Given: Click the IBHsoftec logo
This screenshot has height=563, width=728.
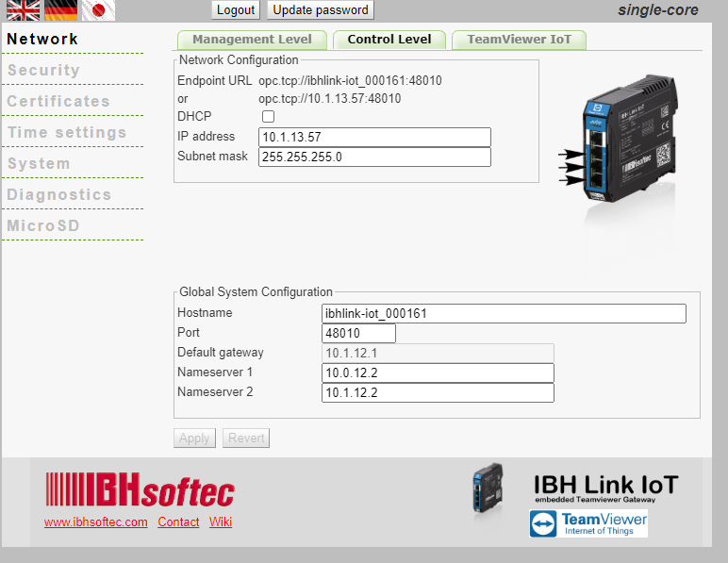Looking at the screenshot, I should (x=140, y=491).
